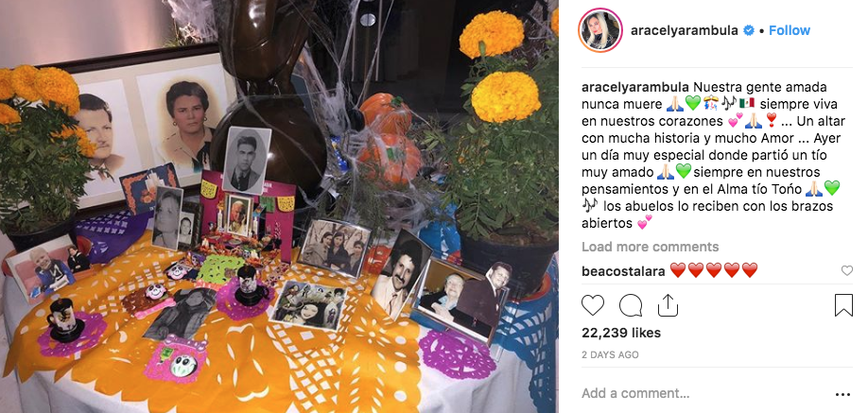The image size is (868, 413).
Task: Open beacostalara commenter profile
Action: [623, 271]
